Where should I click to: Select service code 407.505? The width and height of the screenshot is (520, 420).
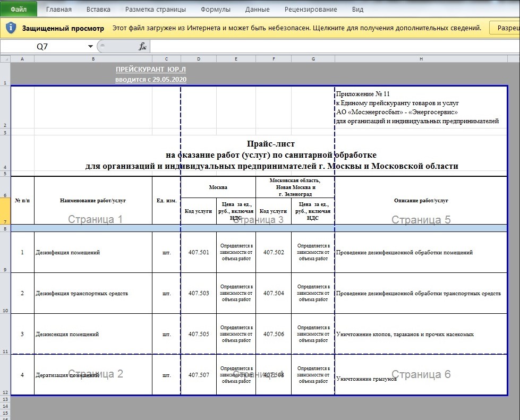pyautogui.click(x=199, y=334)
